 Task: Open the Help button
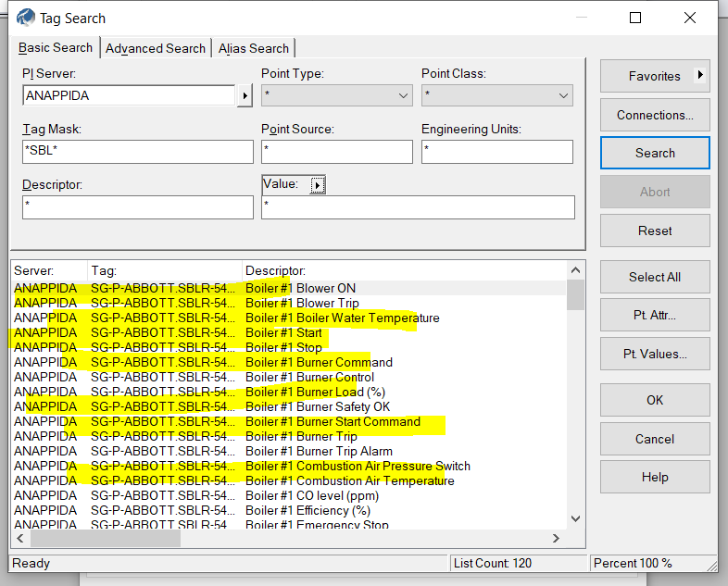[655, 477]
